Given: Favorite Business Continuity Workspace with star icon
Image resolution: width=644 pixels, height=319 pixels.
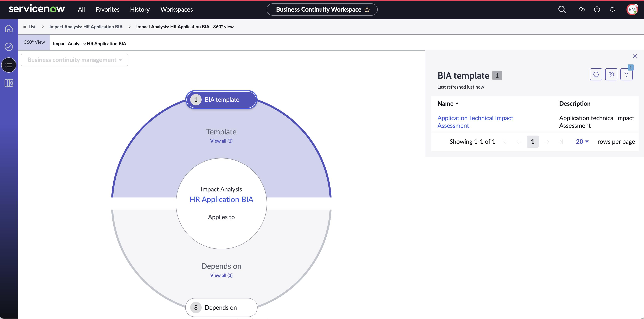Looking at the screenshot, I should pyautogui.click(x=367, y=10).
